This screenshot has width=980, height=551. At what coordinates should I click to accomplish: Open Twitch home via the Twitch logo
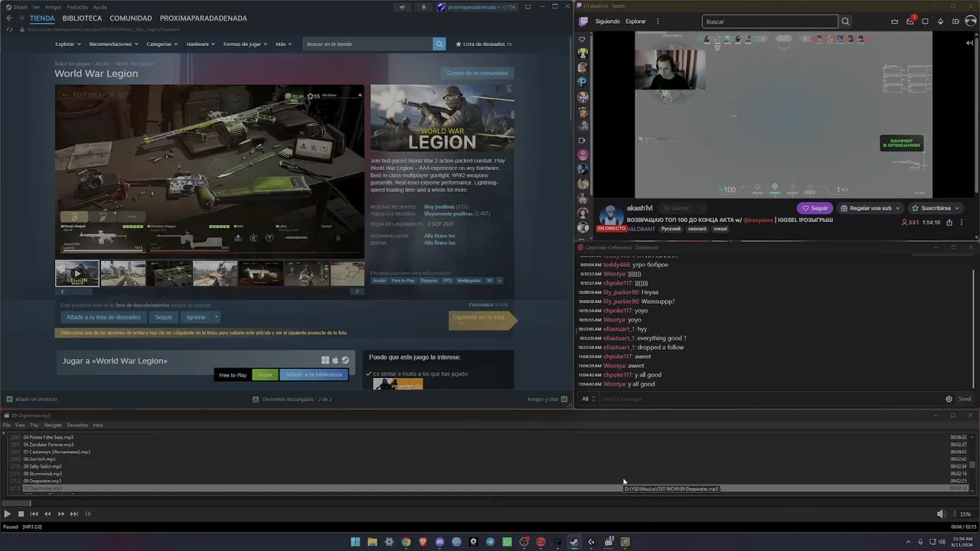click(583, 21)
